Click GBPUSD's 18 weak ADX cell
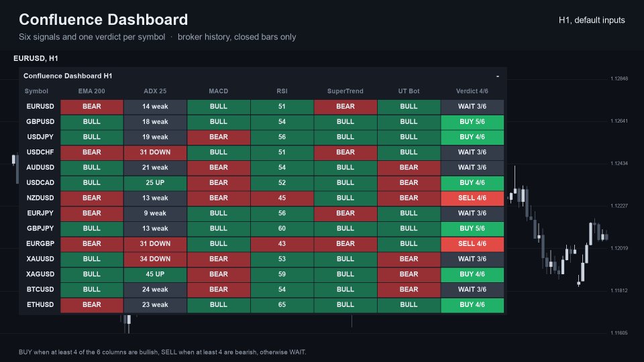The height and width of the screenshot is (362, 644). (155, 121)
